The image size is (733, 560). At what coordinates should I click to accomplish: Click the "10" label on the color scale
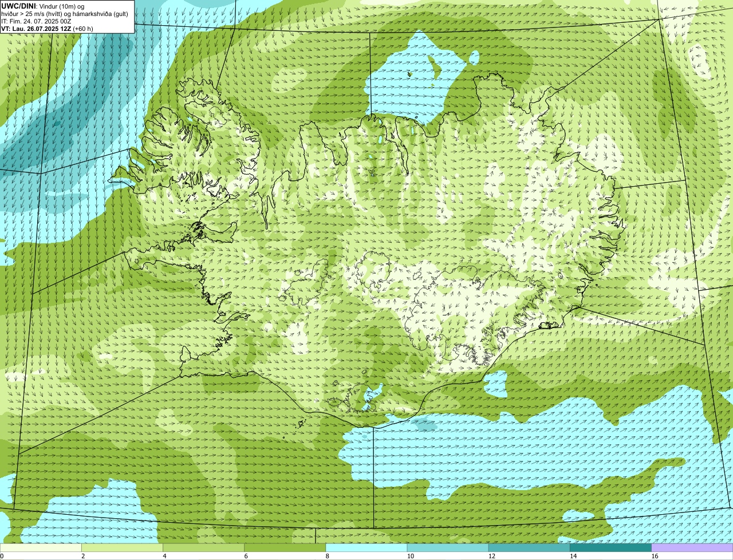click(410, 556)
